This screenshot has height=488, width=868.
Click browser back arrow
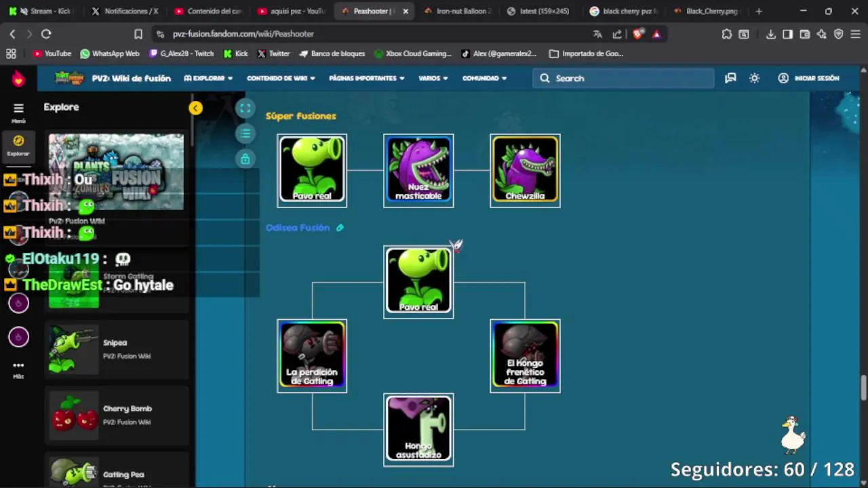(12, 34)
